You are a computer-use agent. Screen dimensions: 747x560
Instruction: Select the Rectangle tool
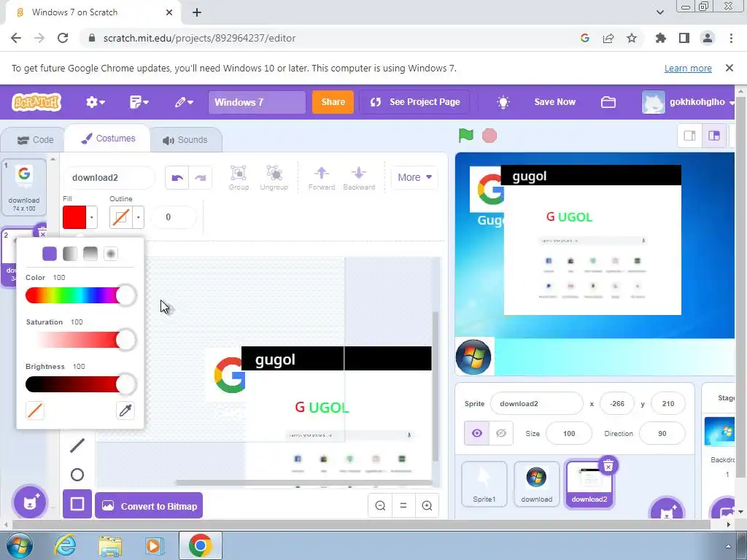77,504
